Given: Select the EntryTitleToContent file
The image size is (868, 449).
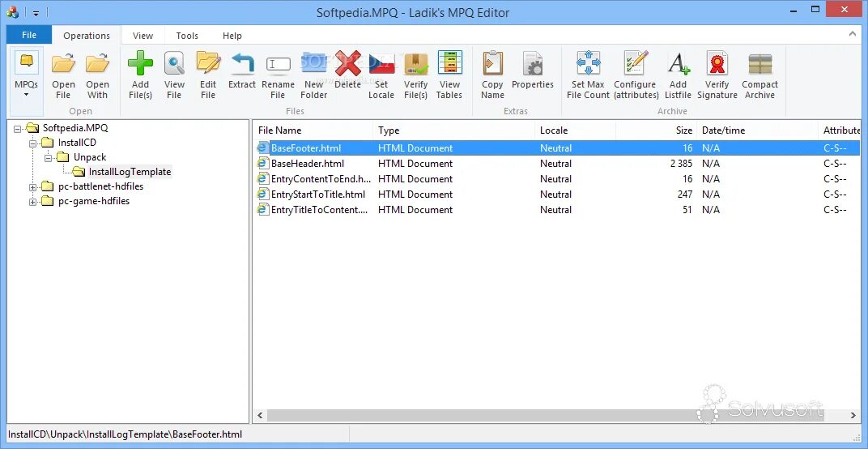Looking at the screenshot, I should click(x=319, y=210).
